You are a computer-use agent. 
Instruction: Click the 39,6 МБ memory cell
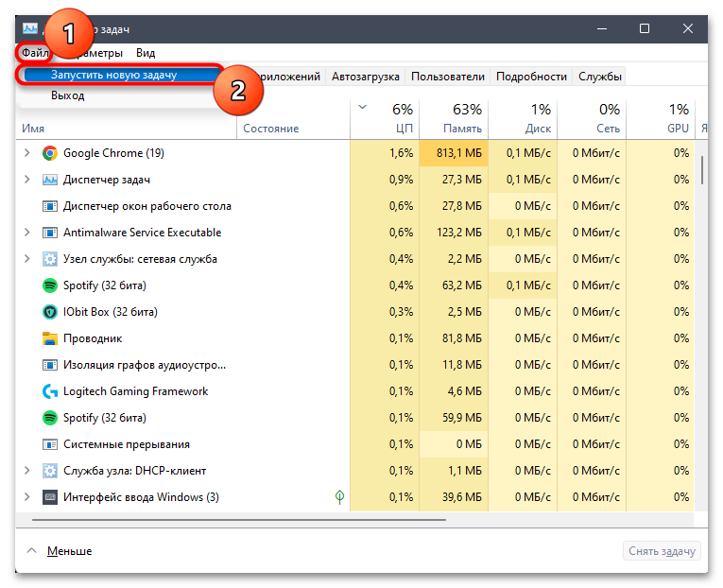tap(454, 497)
